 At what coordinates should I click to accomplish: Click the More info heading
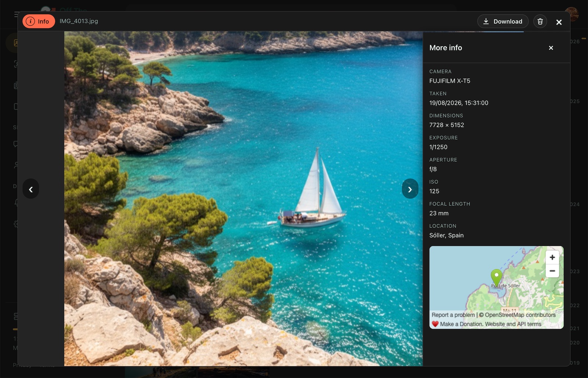point(446,48)
